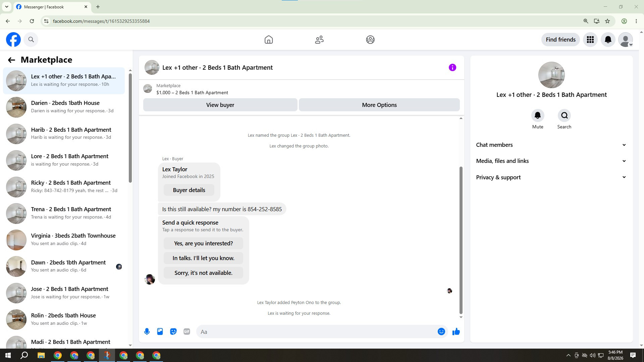Reload the current page
The width and height of the screenshot is (644, 362).
(x=32, y=21)
